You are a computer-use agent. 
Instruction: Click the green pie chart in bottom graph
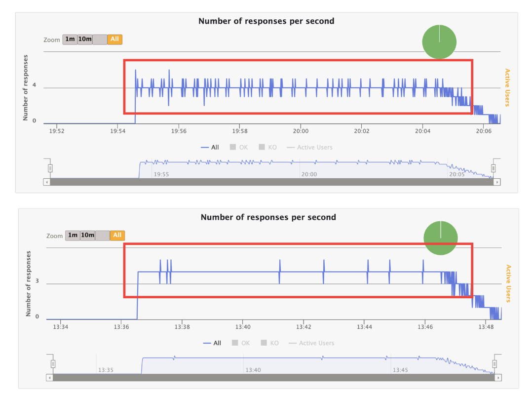pyautogui.click(x=441, y=238)
